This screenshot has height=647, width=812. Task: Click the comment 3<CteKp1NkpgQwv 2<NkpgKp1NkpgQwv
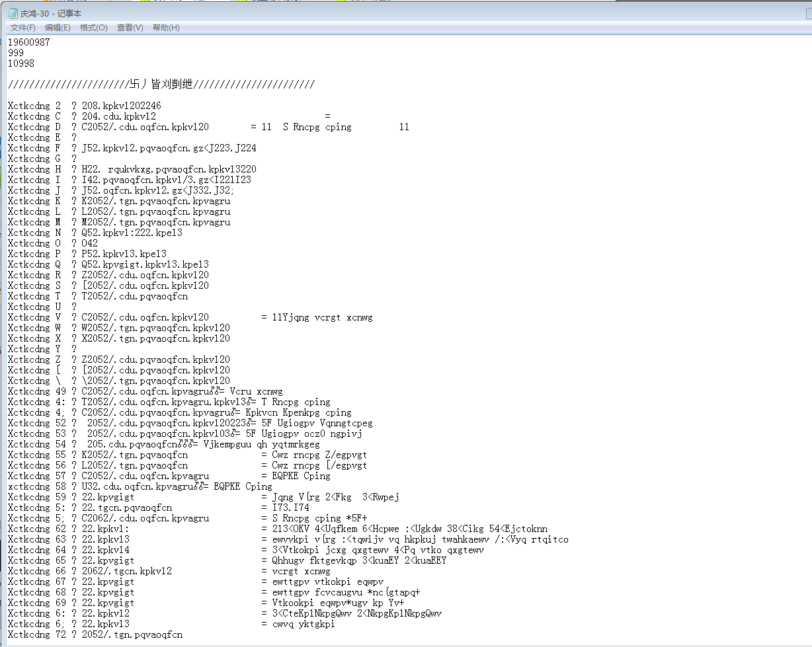(357, 613)
